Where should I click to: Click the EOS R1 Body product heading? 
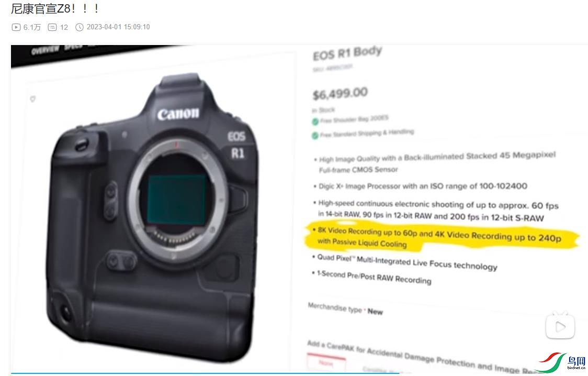click(348, 53)
